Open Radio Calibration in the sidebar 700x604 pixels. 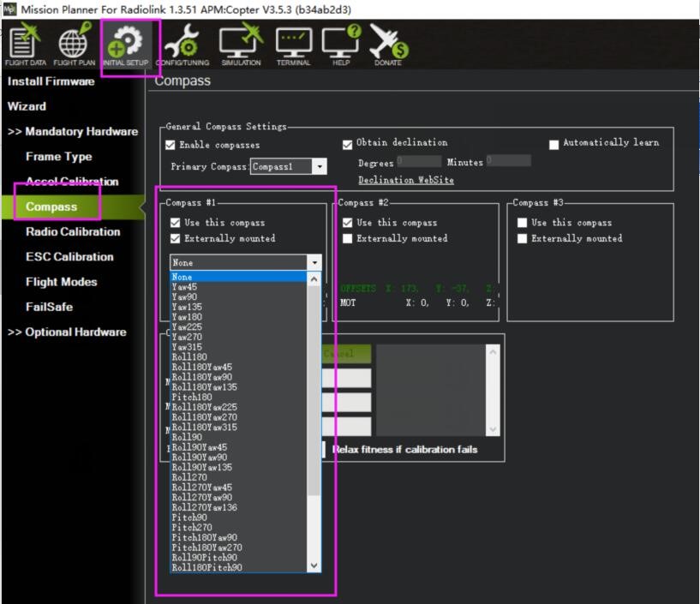pos(73,232)
